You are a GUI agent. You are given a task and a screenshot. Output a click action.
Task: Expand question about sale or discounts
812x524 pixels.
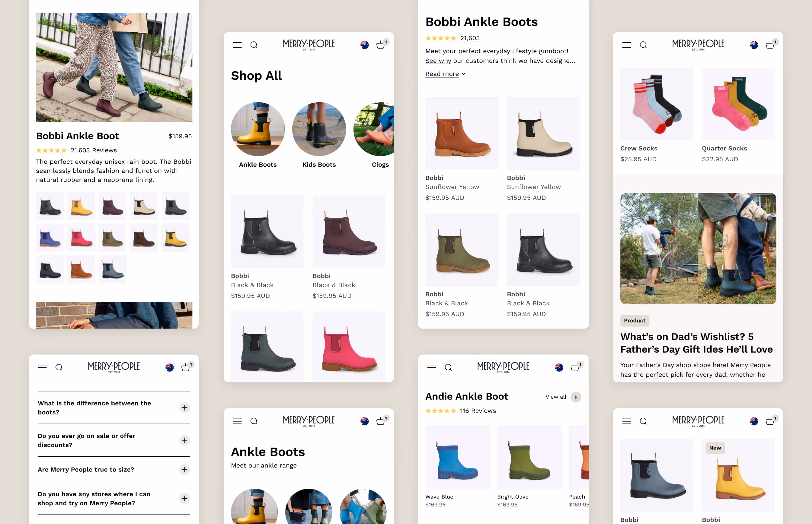(x=184, y=440)
